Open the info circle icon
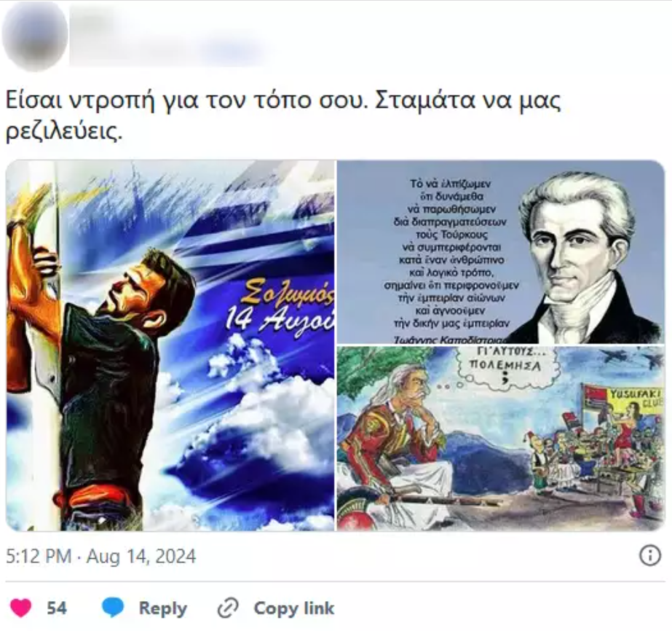Image resolution: width=672 pixels, height=631 pixels. click(649, 556)
